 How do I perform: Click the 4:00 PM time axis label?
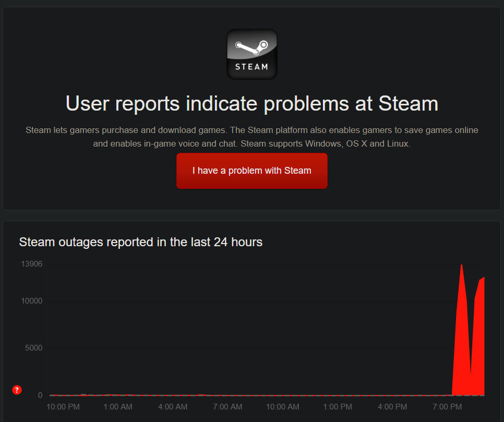coord(392,406)
